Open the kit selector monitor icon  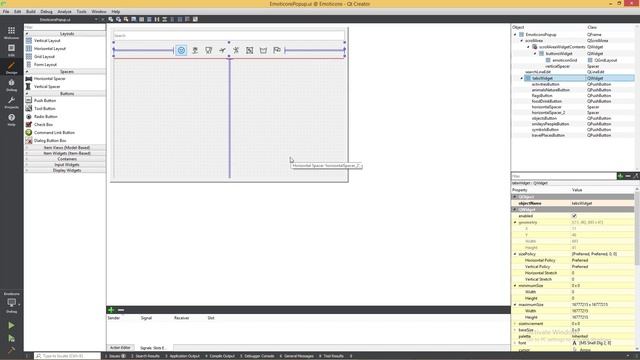[x=11, y=302]
